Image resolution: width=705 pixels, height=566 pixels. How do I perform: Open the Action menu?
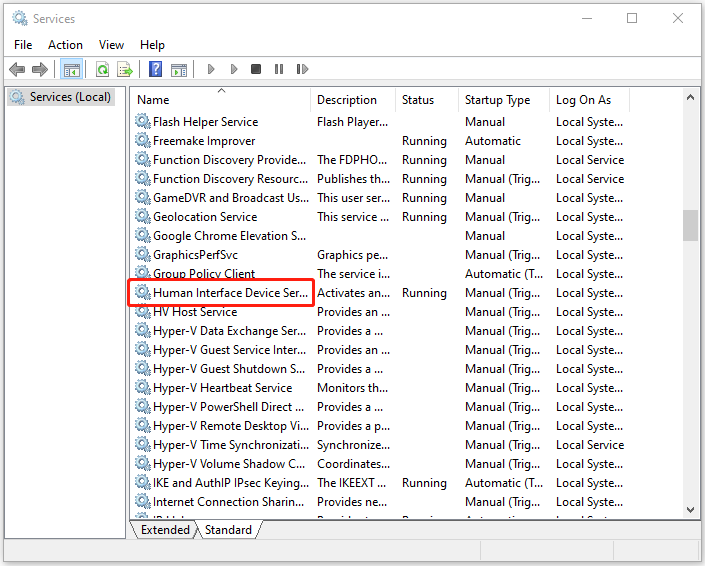point(65,45)
